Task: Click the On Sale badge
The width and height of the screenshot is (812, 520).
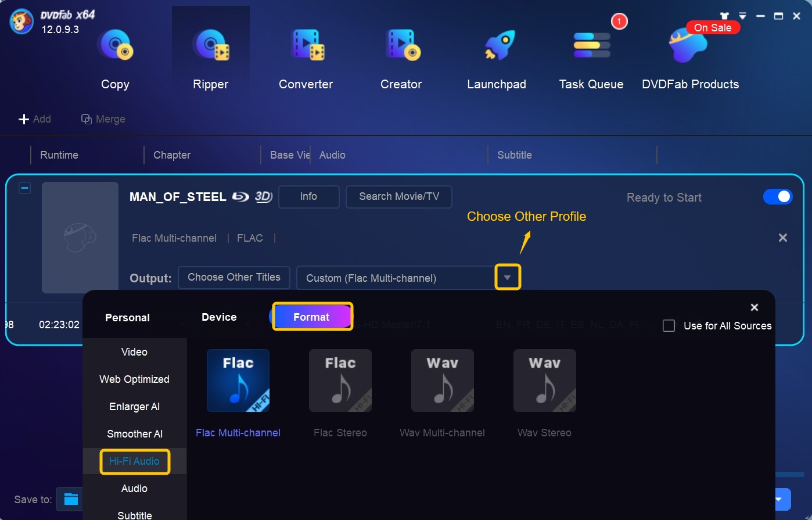Action: (713, 27)
